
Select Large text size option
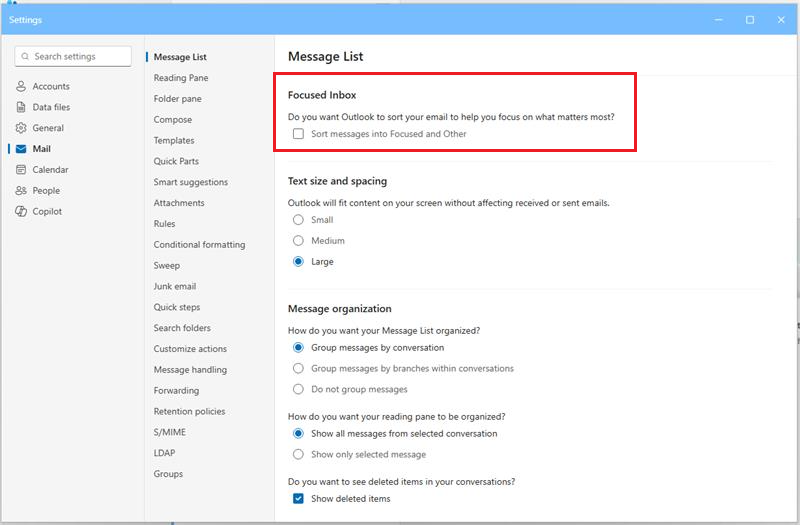298,262
